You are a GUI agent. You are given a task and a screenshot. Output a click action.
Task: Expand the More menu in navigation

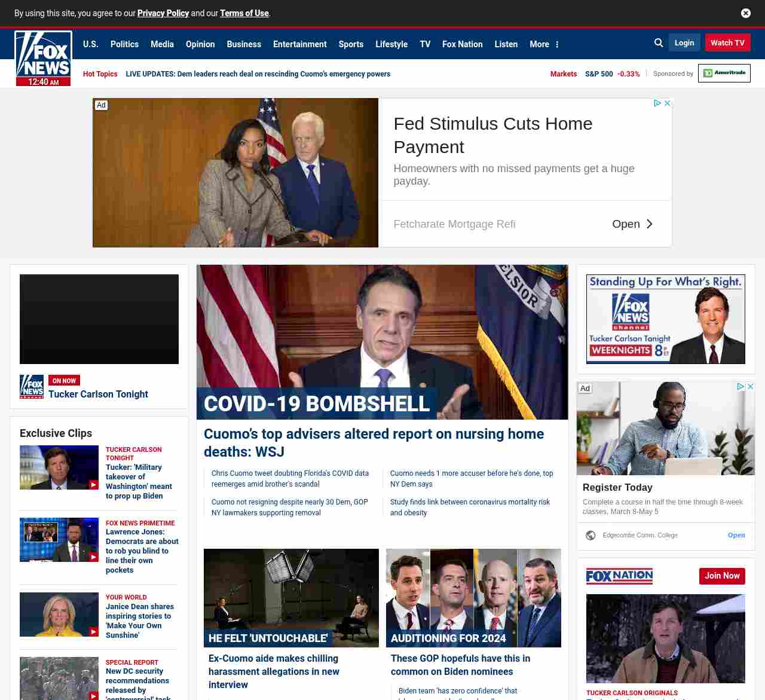pos(544,44)
